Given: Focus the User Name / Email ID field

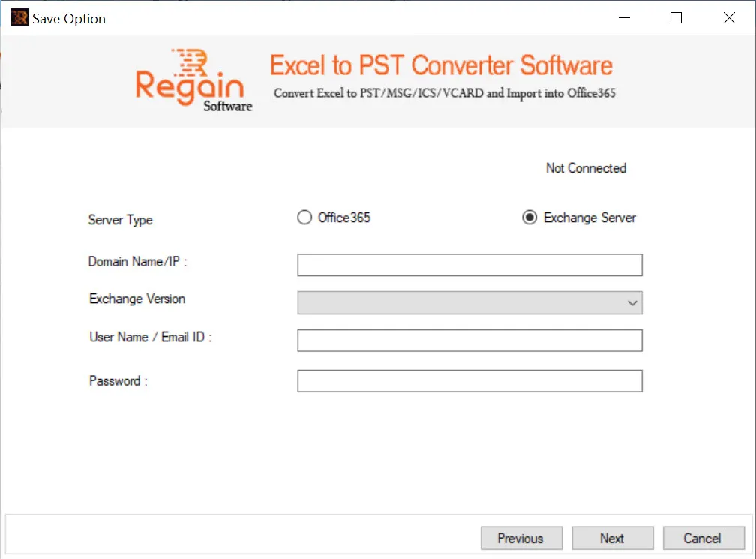Looking at the screenshot, I should (x=469, y=341).
